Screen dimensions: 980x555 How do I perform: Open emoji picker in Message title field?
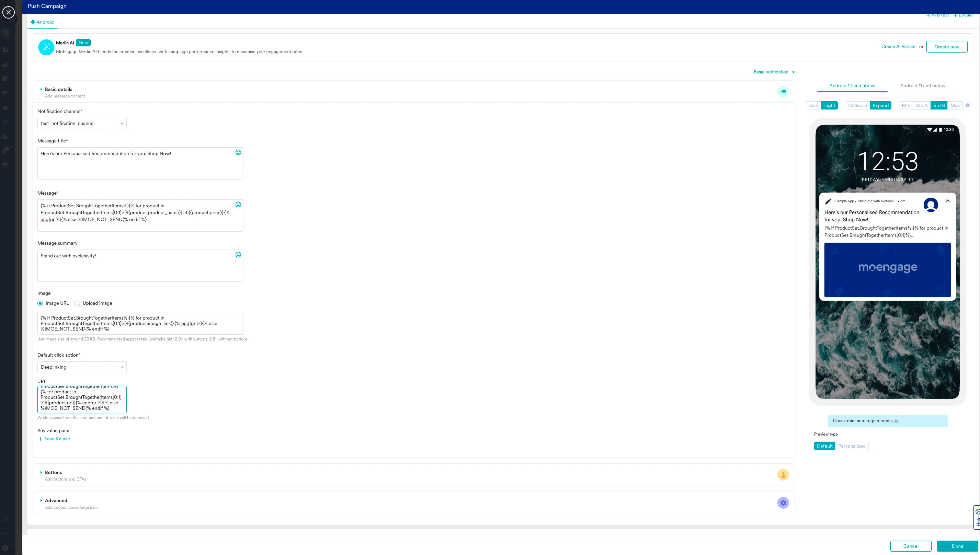pos(238,152)
